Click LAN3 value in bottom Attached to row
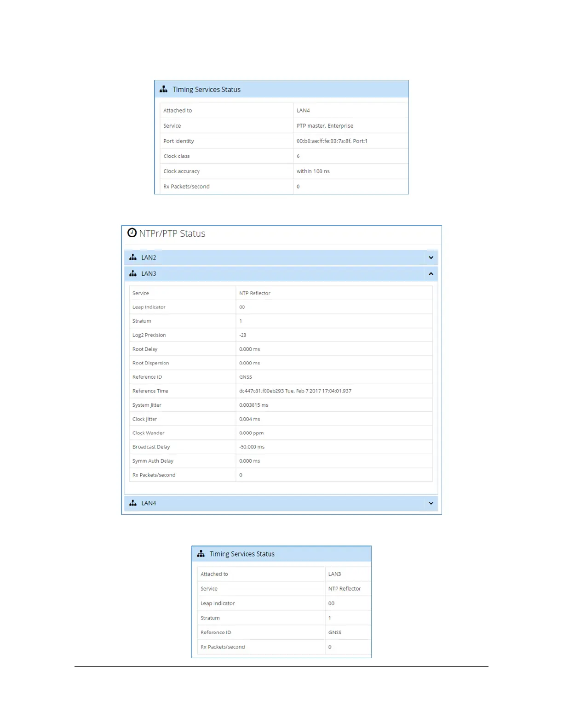This screenshot has height=728, width=563. coord(334,574)
